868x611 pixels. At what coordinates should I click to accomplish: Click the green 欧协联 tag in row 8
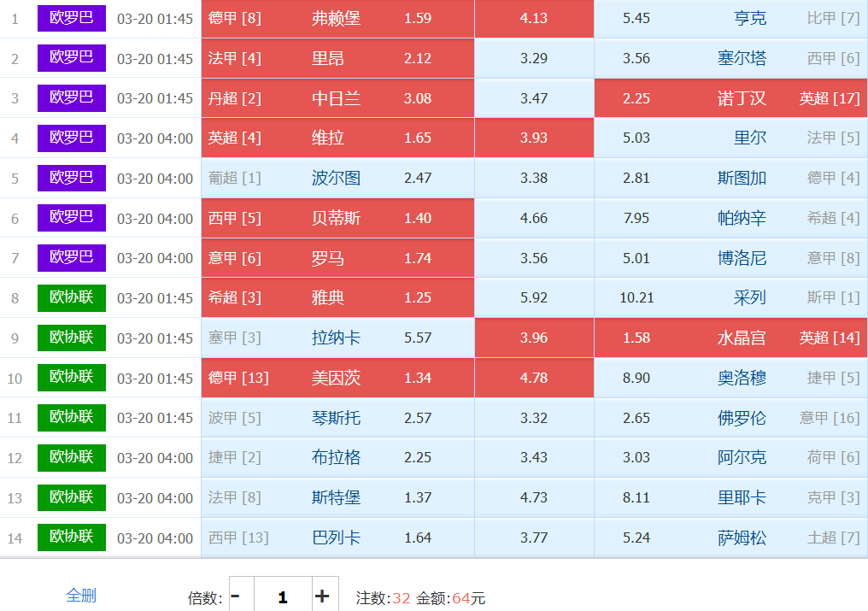click(72, 297)
